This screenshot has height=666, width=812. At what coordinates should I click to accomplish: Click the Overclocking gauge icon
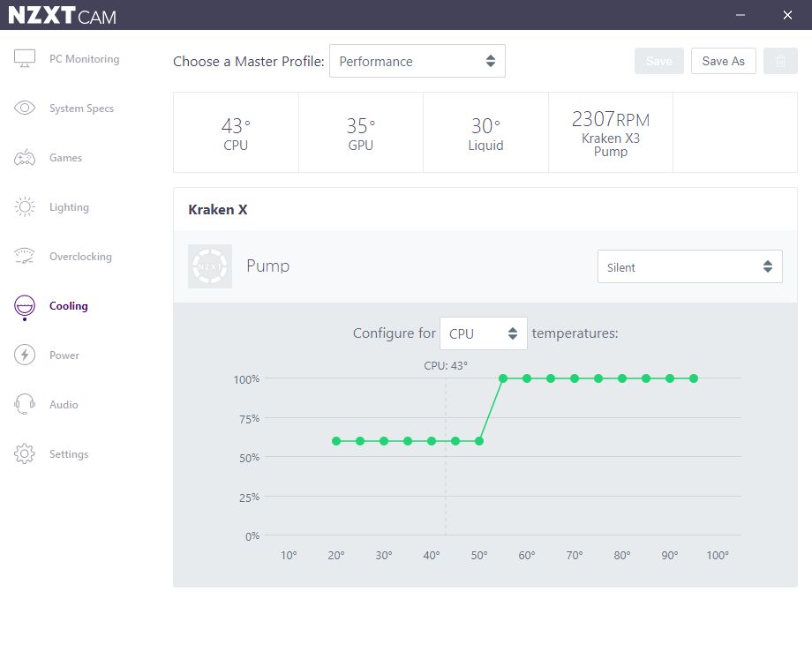pos(25,256)
